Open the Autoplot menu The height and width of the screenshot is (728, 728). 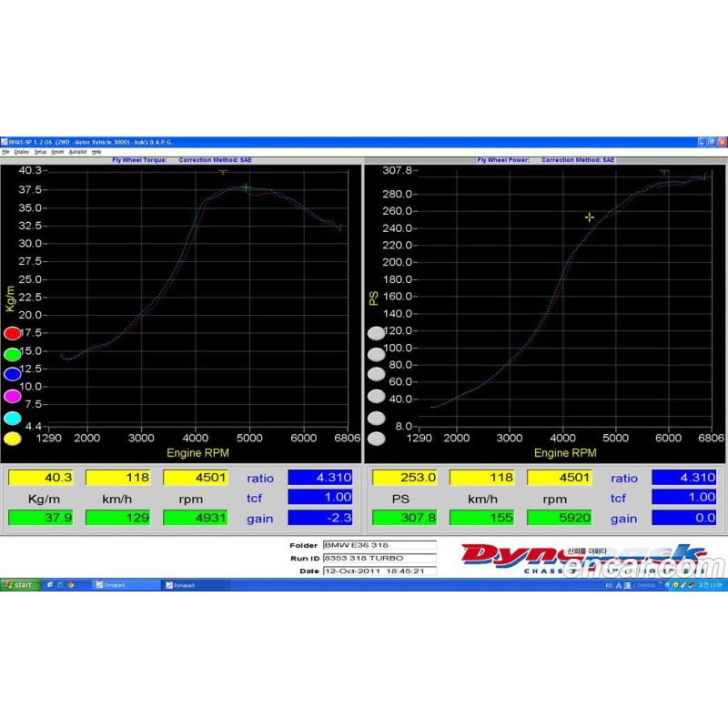coord(77,152)
